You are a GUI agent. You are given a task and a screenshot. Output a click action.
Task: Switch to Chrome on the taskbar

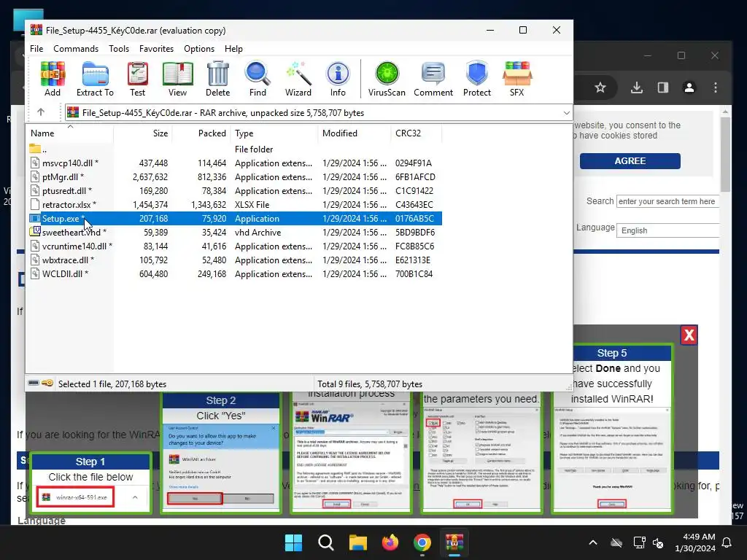pyautogui.click(x=422, y=542)
